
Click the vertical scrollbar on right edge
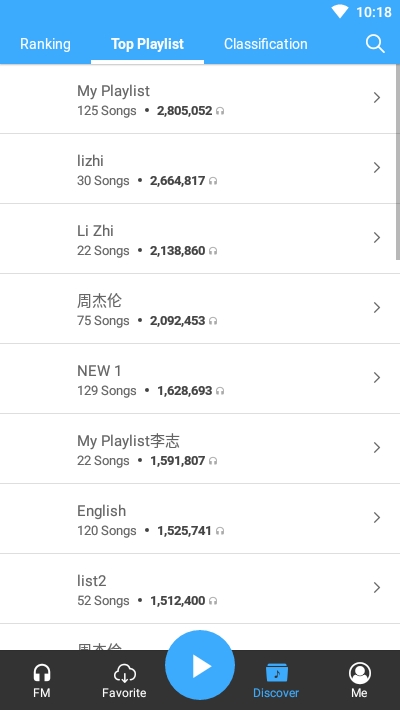pos(398,162)
